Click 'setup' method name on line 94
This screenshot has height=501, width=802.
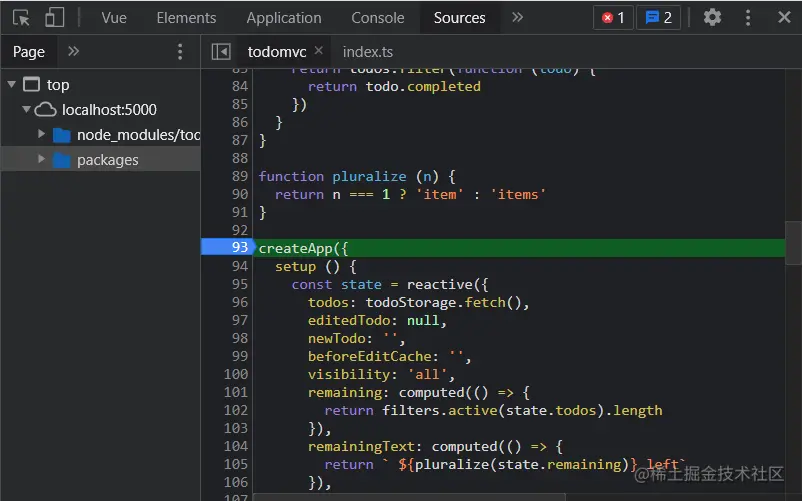[x=295, y=266]
